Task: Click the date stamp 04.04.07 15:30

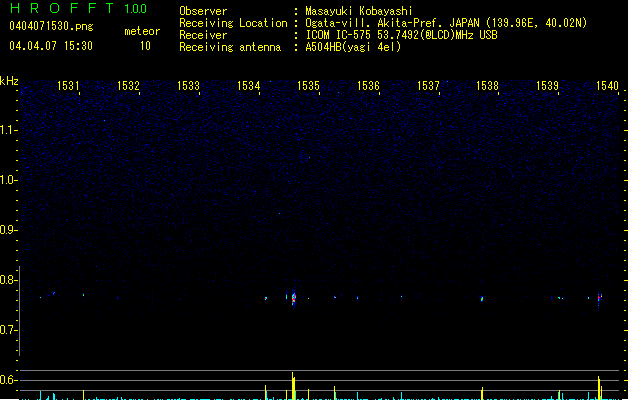Action: (51, 46)
